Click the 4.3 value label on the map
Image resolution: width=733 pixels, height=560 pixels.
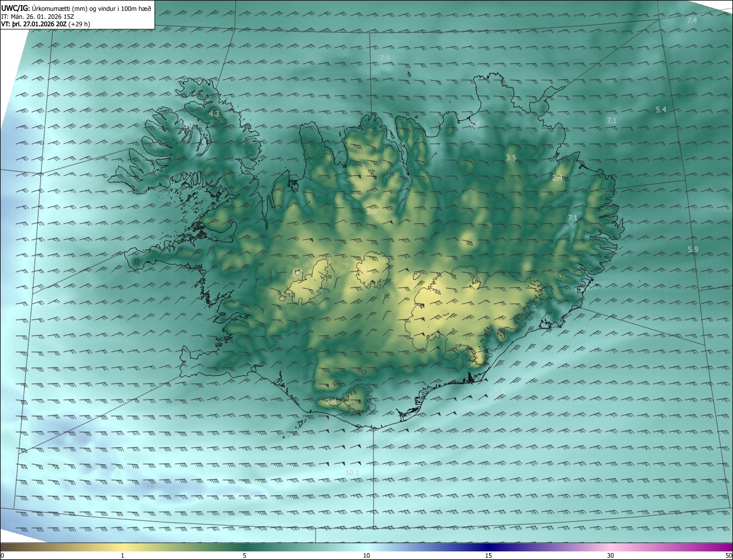[214, 114]
